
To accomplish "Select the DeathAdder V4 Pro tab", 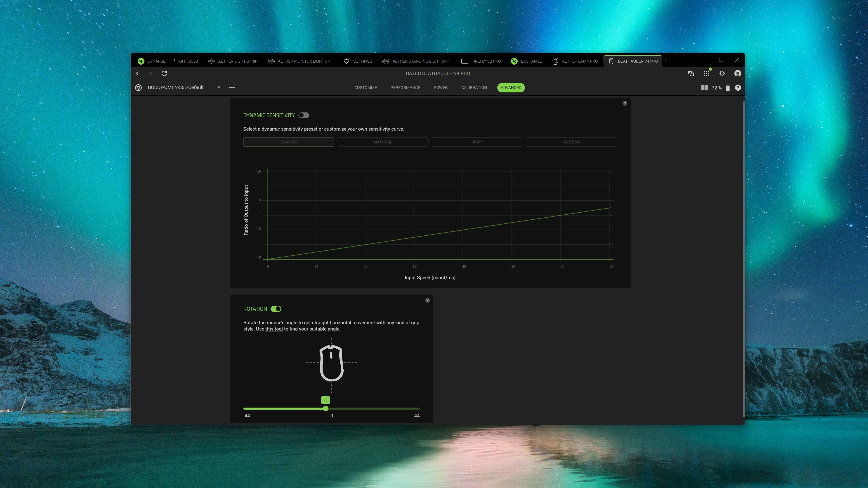I will point(633,61).
